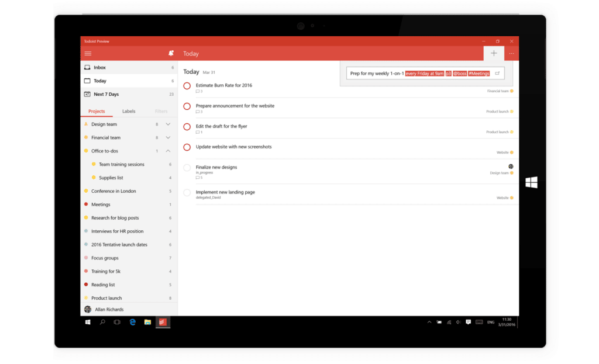Open the Next 7 Days view icon

click(87, 93)
